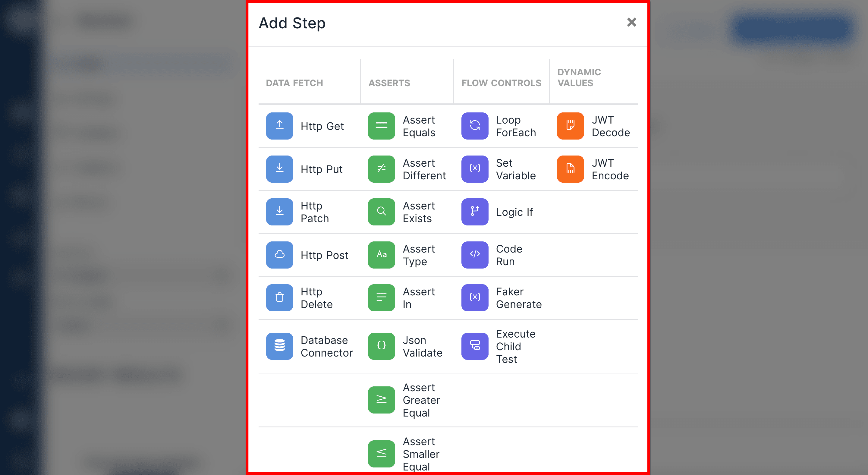Select the Set Variable label

pos(516,169)
